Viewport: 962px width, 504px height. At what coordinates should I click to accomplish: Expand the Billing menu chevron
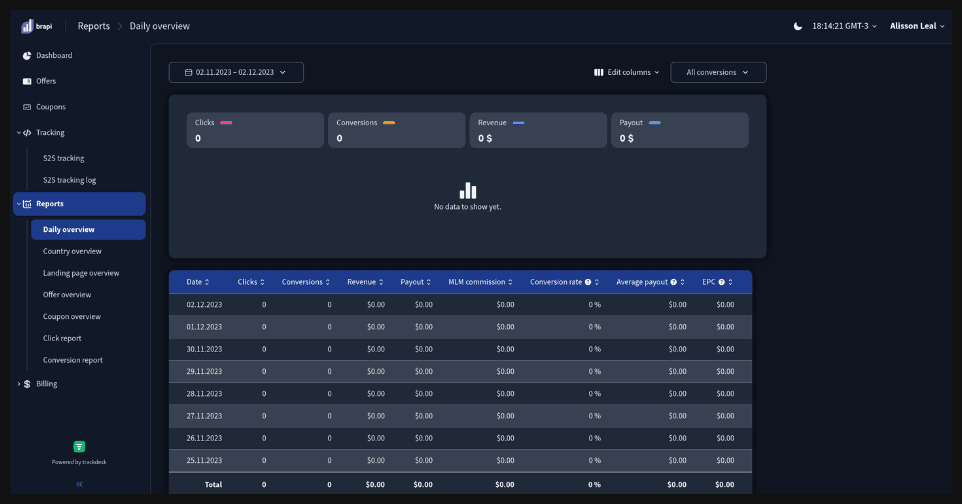point(18,384)
